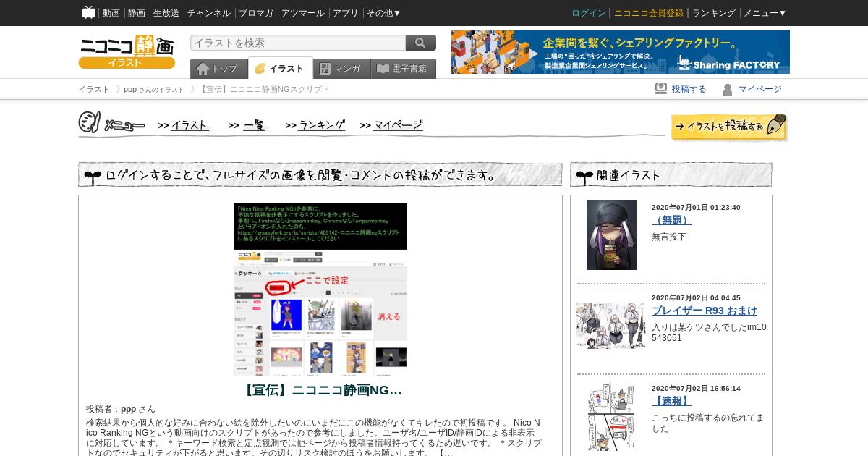Click poster name ppp
This screenshot has width=868, height=456.
pos(128,409)
